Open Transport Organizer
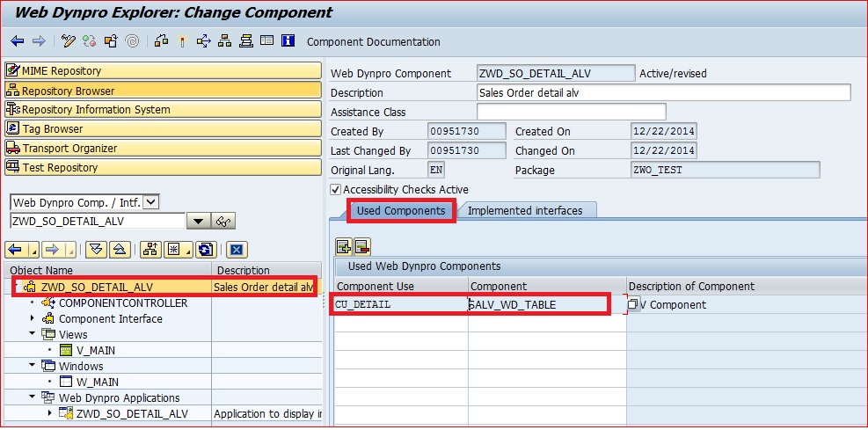 tap(163, 149)
